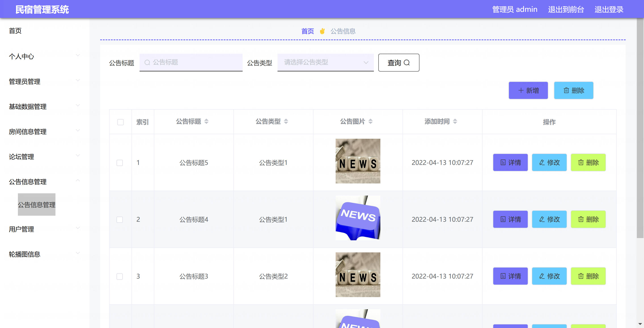The image size is (644, 328).
Task: Toggle the select-all checkbox in table header
Action: [x=121, y=122]
